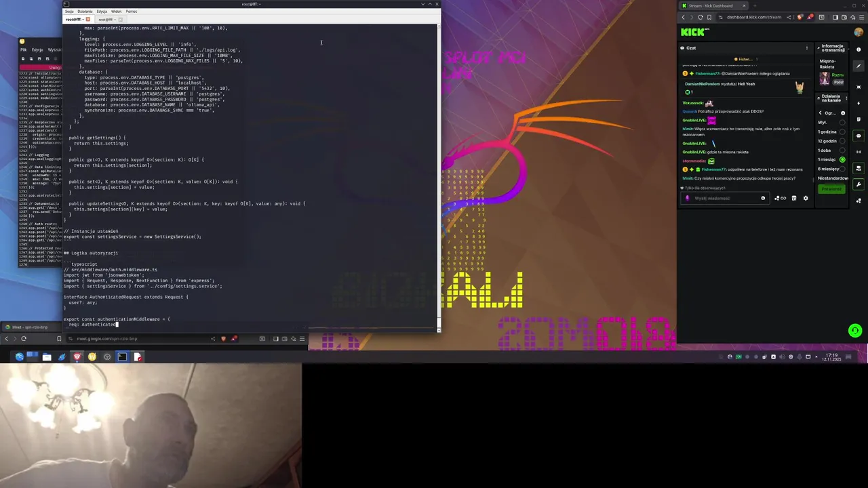
Task: Click the Niestandardowe option text
Action: 833,178
